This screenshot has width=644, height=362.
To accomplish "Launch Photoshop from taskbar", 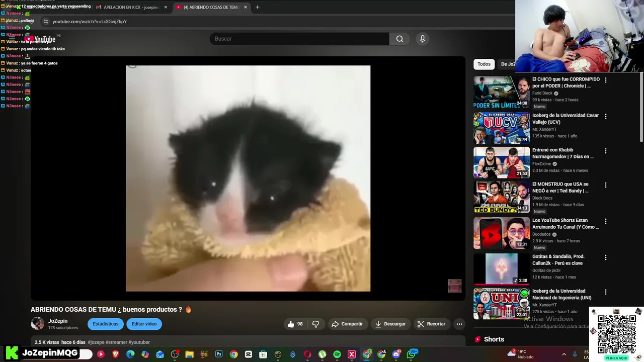I will coord(219,354).
